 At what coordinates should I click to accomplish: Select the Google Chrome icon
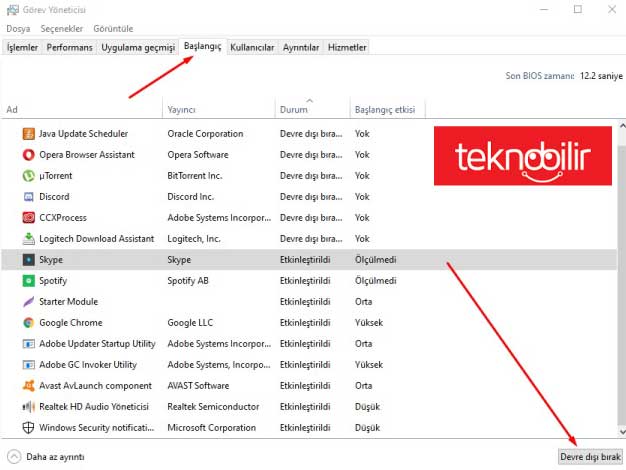[28, 323]
